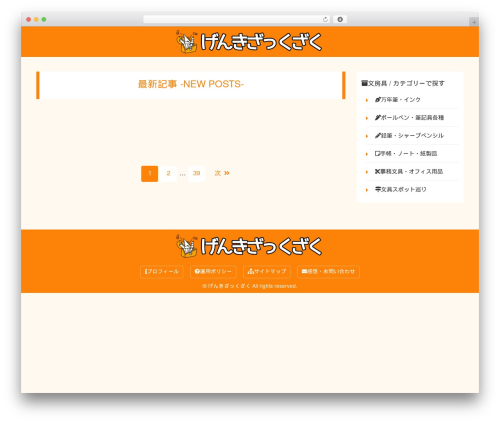Select page 1 in pagination
This screenshot has height=423, width=500.
150,173
